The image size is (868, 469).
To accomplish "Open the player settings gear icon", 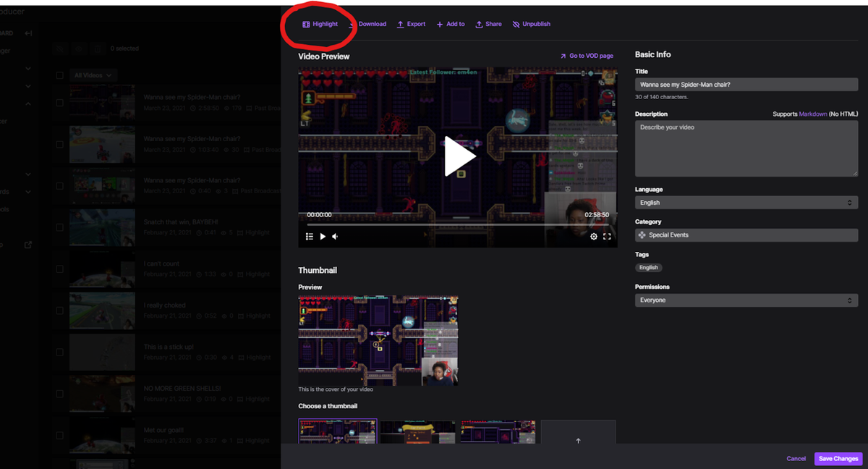I will (x=594, y=237).
